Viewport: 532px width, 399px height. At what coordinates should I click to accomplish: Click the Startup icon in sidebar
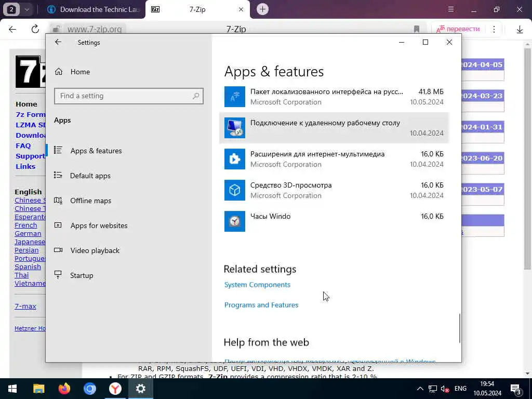click(58, 275)
